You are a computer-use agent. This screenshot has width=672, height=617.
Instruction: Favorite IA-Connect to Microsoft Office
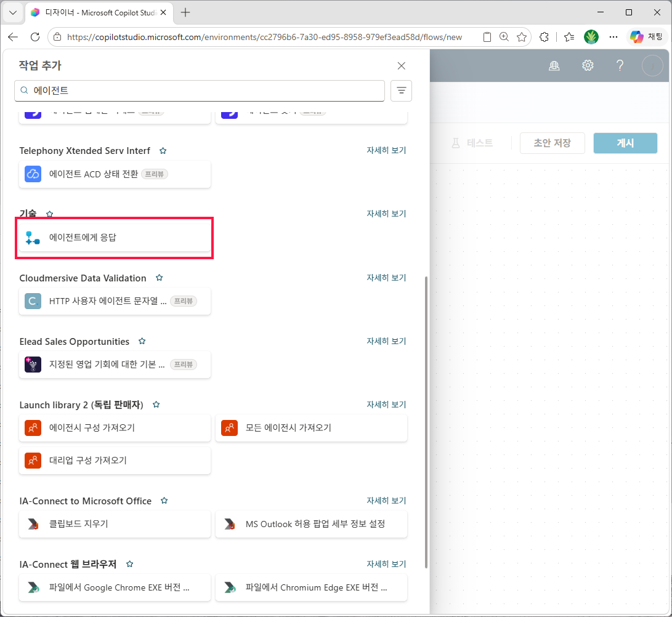pyautogui.click(x=164, y=501)
